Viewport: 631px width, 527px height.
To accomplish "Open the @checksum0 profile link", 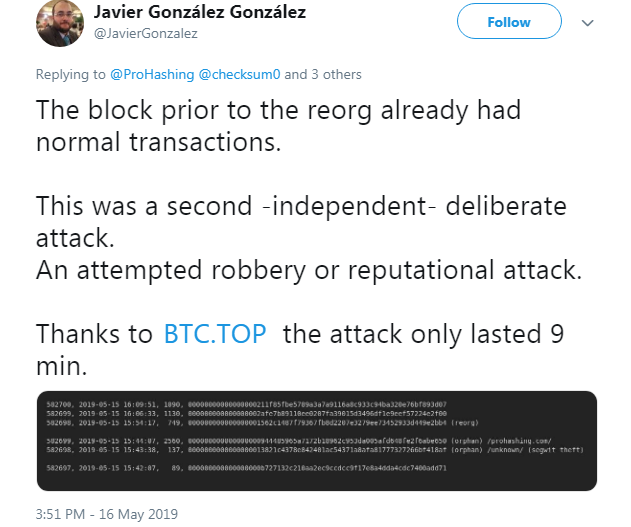I will tap(241, 74).
